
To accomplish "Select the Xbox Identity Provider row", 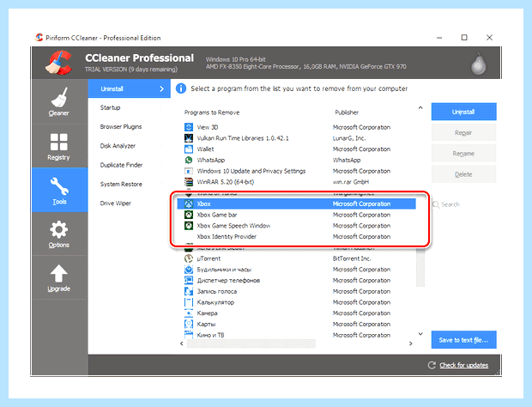I will 297,237.
